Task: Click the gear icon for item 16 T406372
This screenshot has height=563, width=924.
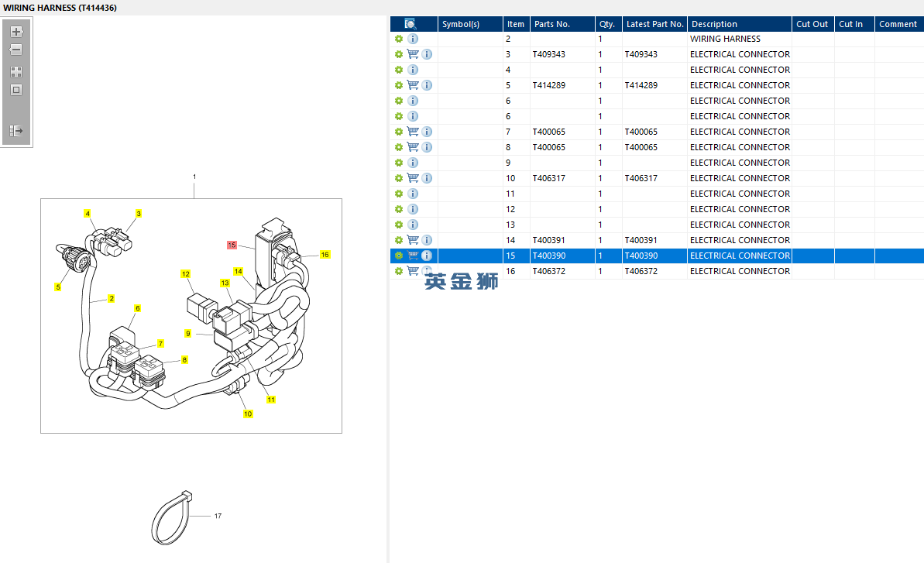Action: 399,272
